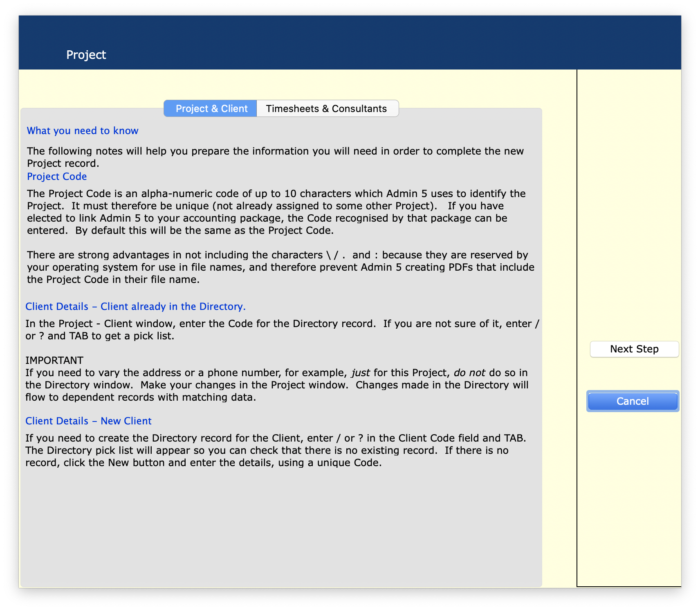Click 'Client already in the Directory' heading

coord(135,307)
